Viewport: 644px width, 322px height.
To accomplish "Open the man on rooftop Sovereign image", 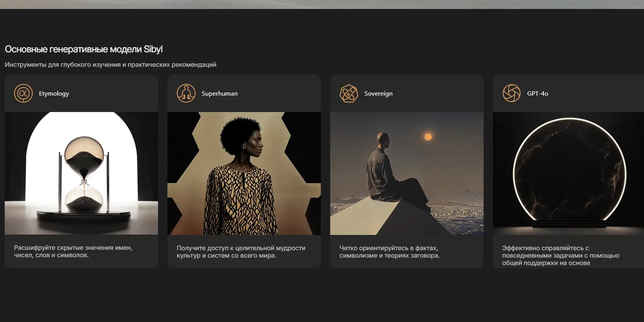I will (x=407, y=173).
